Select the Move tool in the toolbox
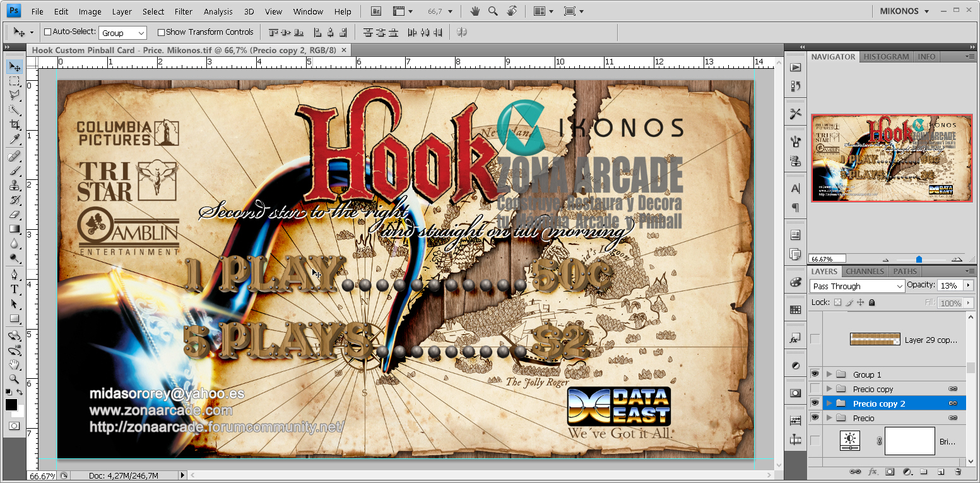 (x=13, y=66)
